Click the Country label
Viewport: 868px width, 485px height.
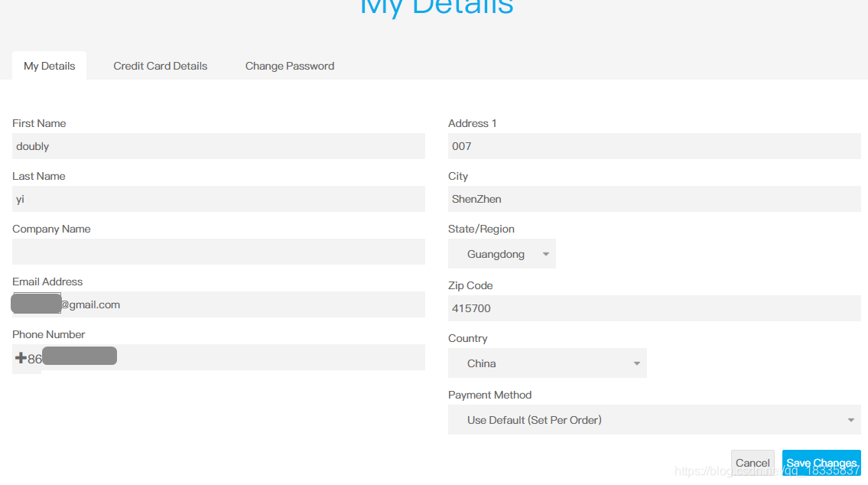(468, 338)
